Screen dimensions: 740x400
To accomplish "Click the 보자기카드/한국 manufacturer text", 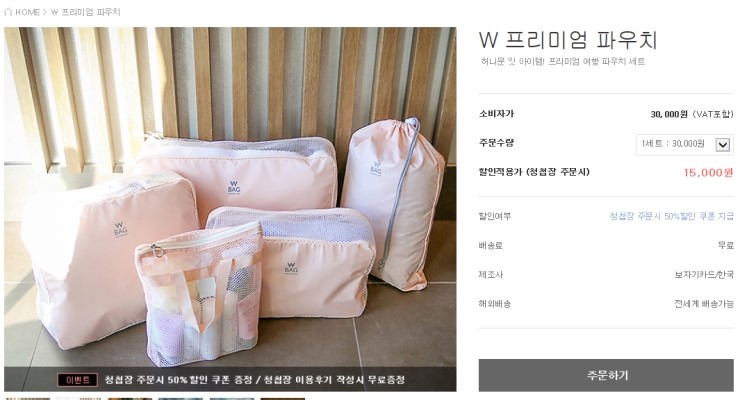I will [x=704, y=275].
